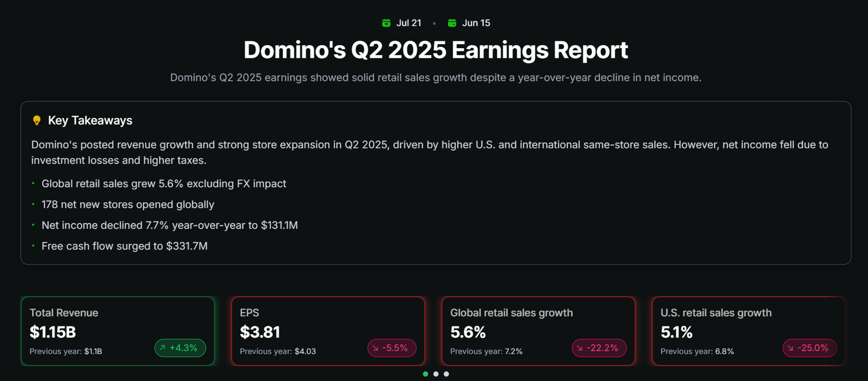This screenshot has width=868, height=381.
Task: Click the Domino's Q2 2025 Earnings Report title
Action: pos(435,50)
